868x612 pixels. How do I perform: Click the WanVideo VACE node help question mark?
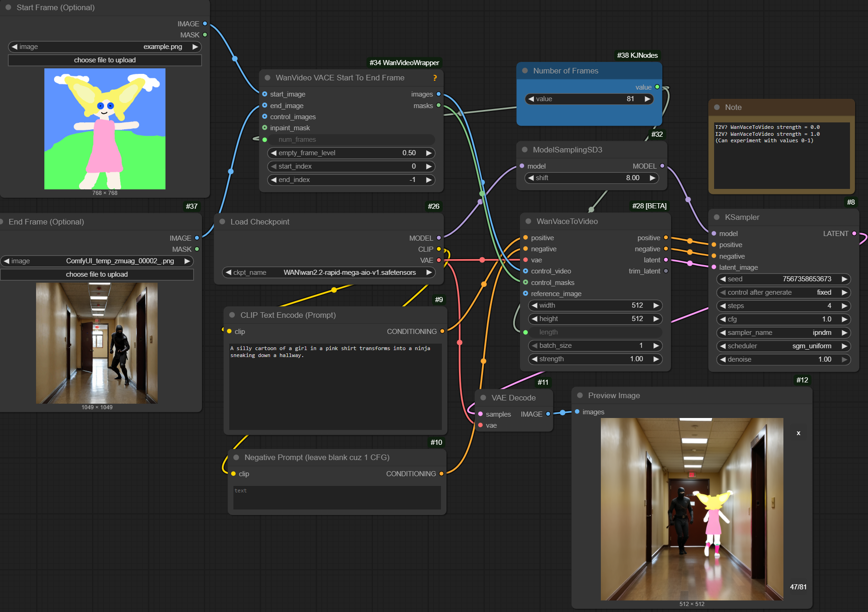(434, 78)
